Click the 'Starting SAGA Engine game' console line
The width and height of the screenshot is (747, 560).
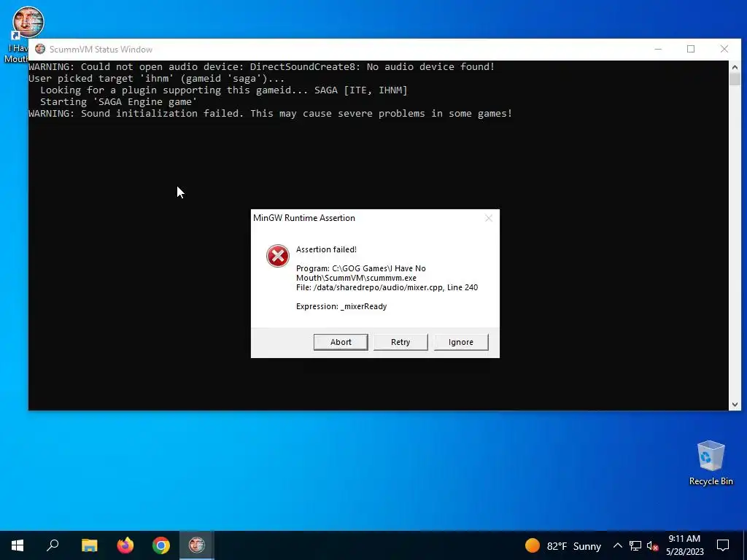(x=119, y=102)
